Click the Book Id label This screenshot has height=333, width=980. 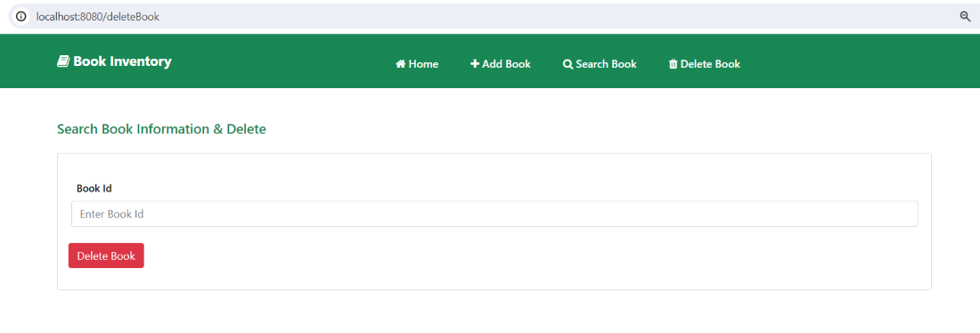94,188
